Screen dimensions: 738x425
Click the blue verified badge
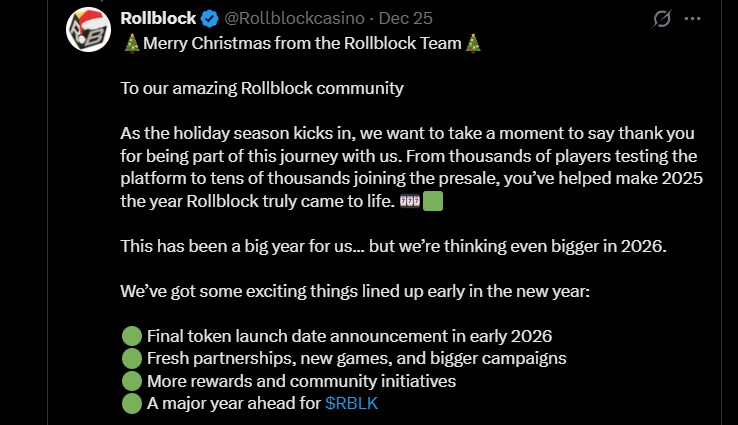click(x=208, y=18)
